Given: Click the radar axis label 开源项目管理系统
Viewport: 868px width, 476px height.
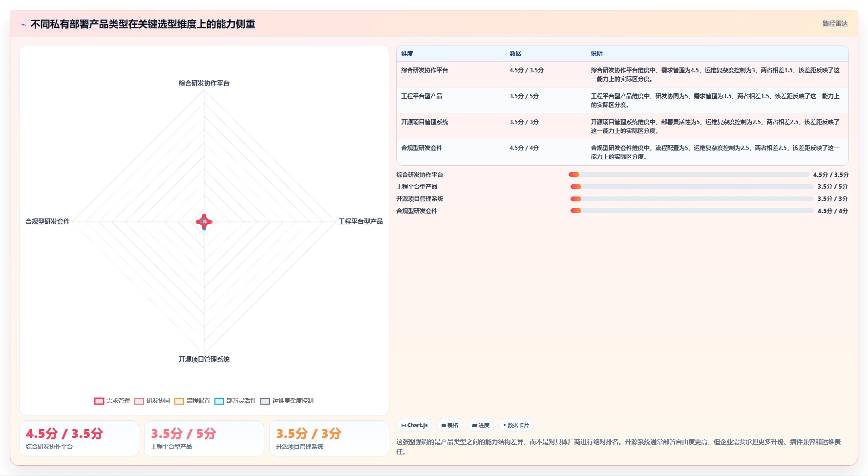Looking at the screenshot, I should pos(204,359).
